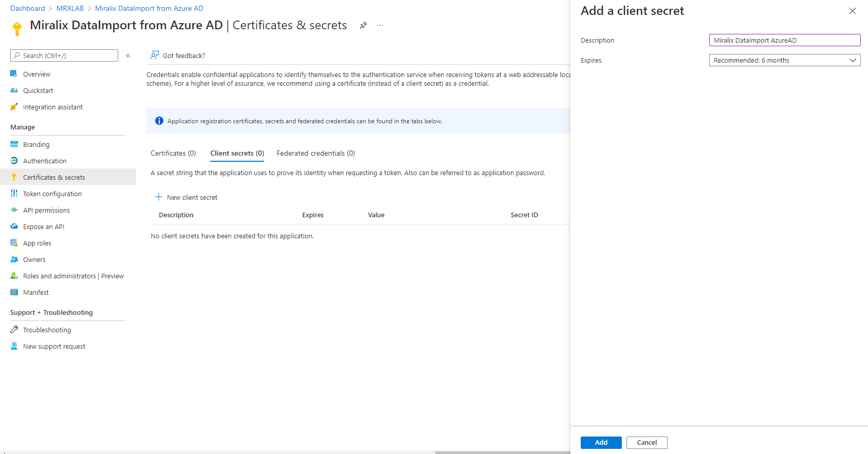Open Troubleshooting page
Image resolution: width=868 pixels, height=454 pixels.
pos(47,330)
